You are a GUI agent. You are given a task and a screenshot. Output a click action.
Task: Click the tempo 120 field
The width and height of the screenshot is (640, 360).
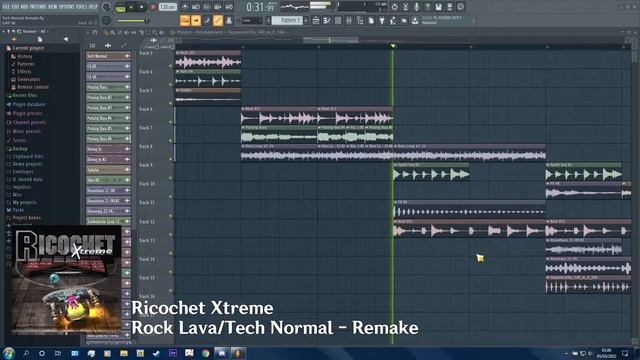pyautogui.click(x=167, y=7)
